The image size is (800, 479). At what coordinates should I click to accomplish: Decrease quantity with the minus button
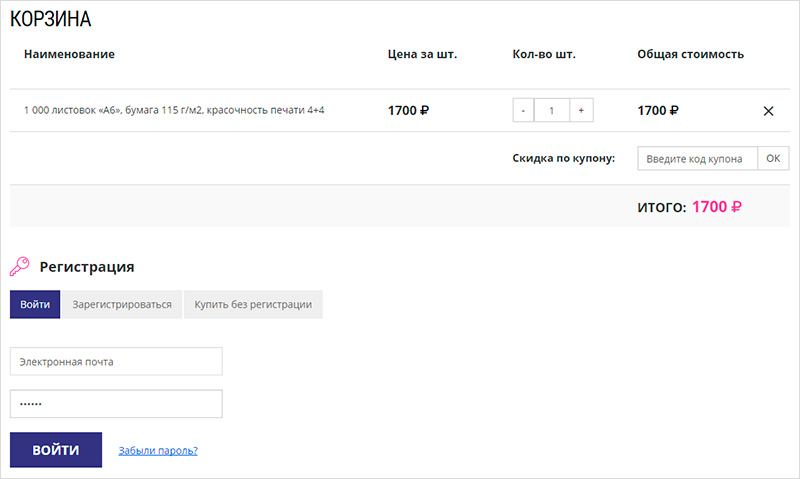click(x=523, y=110)
